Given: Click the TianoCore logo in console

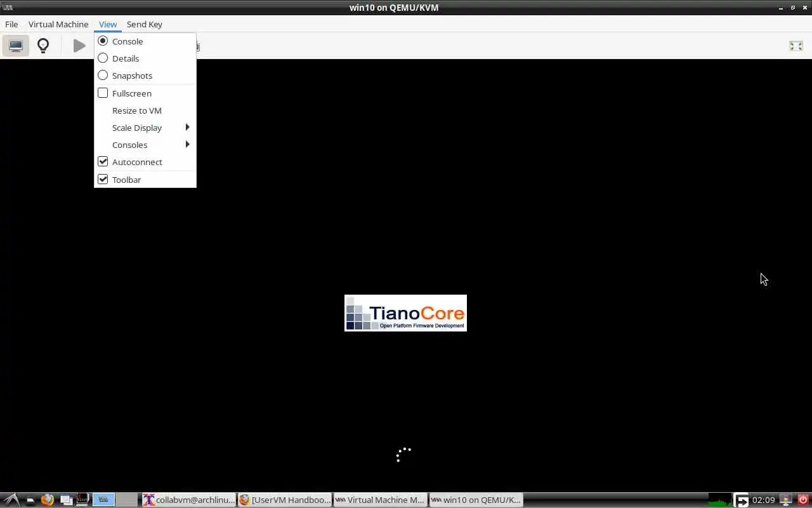Looking at the screenshot, I should (405, 313).
